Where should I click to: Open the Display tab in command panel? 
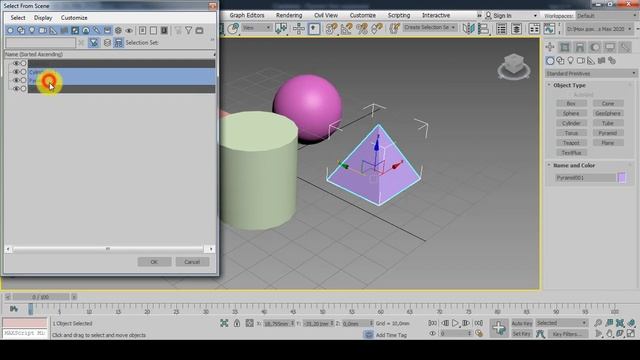(610, 47)
